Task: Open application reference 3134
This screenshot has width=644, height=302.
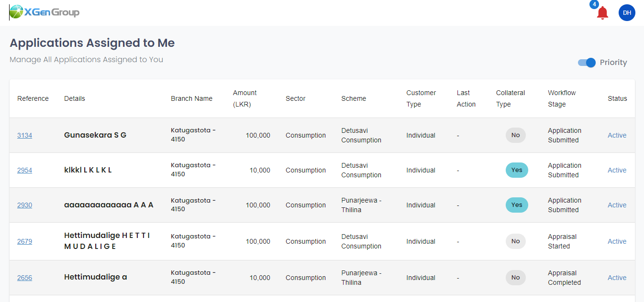Action: [24, 135]
